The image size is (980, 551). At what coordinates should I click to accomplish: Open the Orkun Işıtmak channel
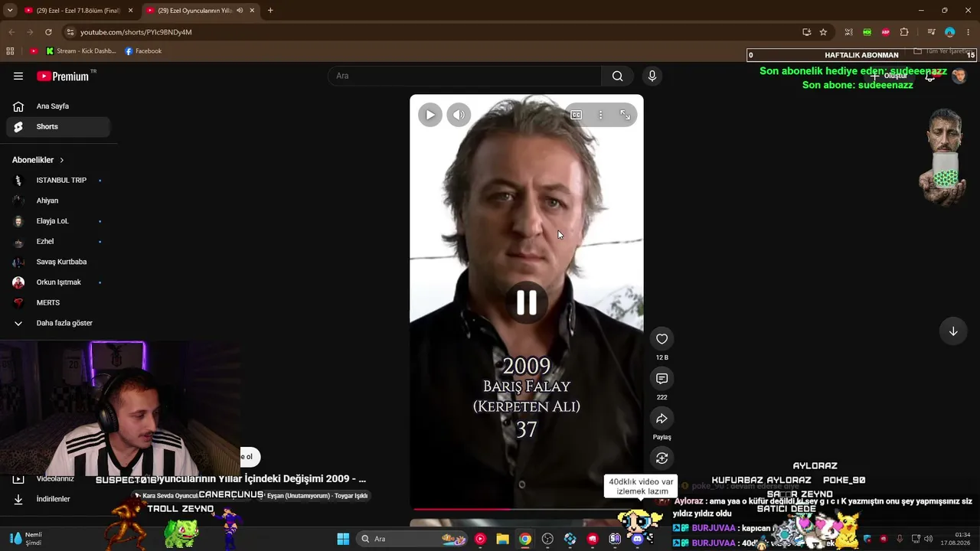coord(58,282)
